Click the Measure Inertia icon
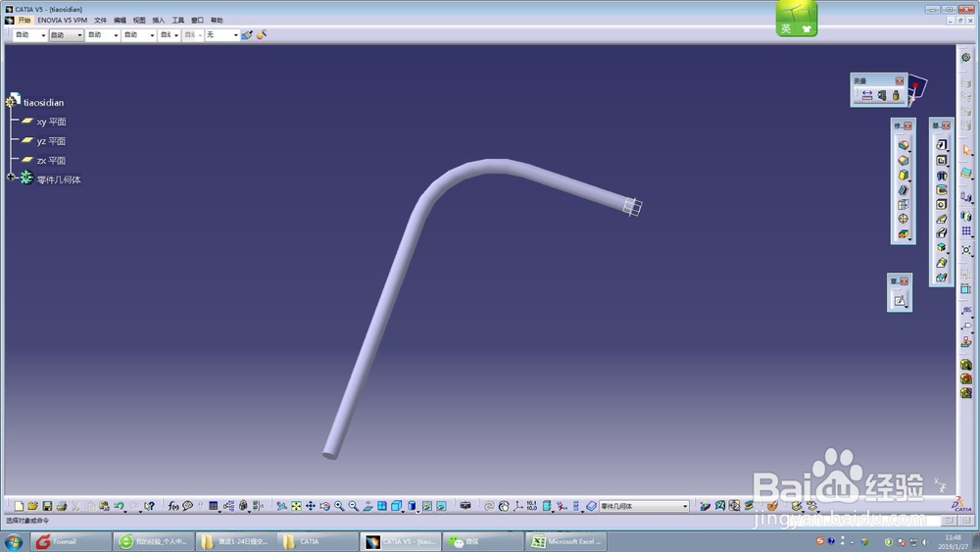 click(896, 96)
